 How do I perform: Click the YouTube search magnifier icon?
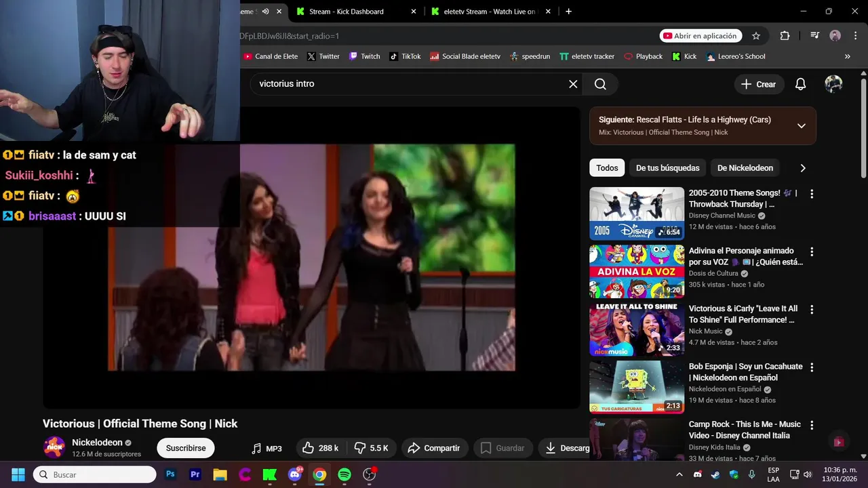[x=600, y=84]
